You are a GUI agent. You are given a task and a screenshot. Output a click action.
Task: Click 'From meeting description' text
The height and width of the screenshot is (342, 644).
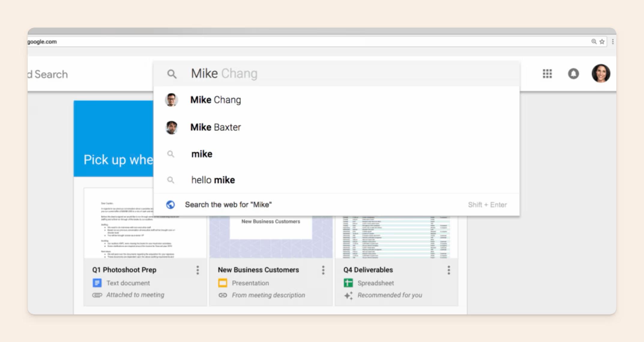point(268,295)
